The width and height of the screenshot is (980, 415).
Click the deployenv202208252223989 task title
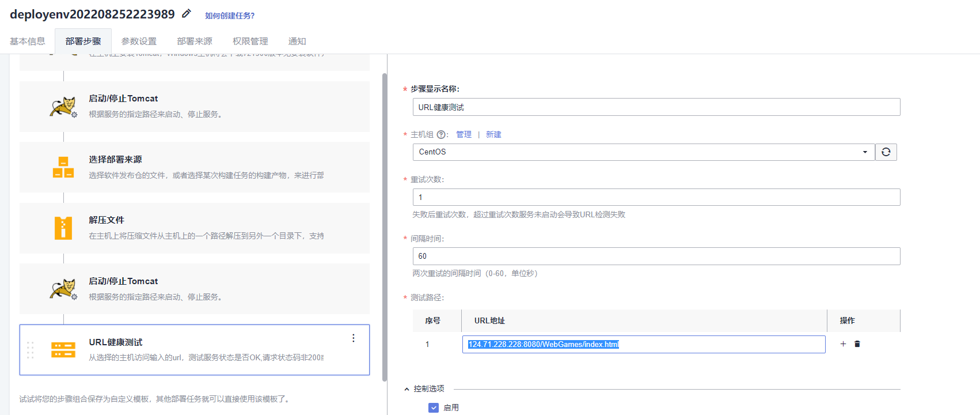(x=92, y=14)
